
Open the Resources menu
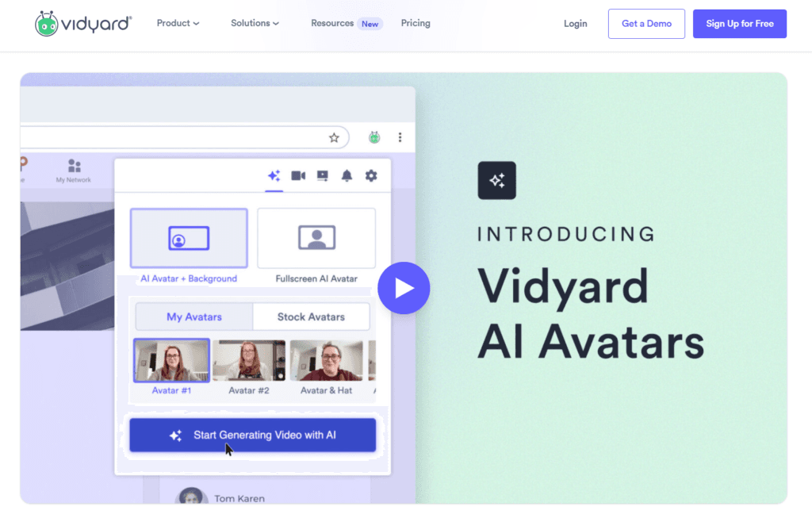pos(334,23)
